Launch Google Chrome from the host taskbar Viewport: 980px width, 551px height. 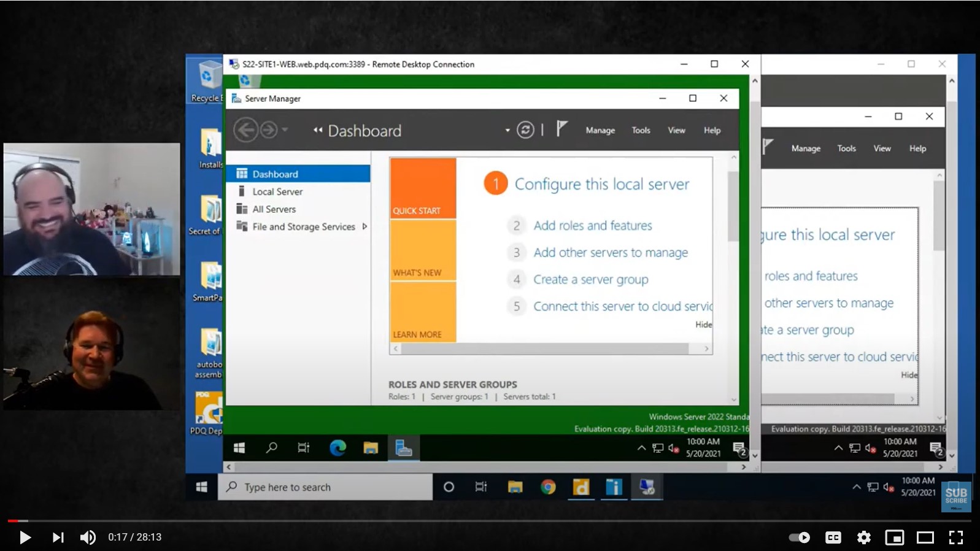548,487
